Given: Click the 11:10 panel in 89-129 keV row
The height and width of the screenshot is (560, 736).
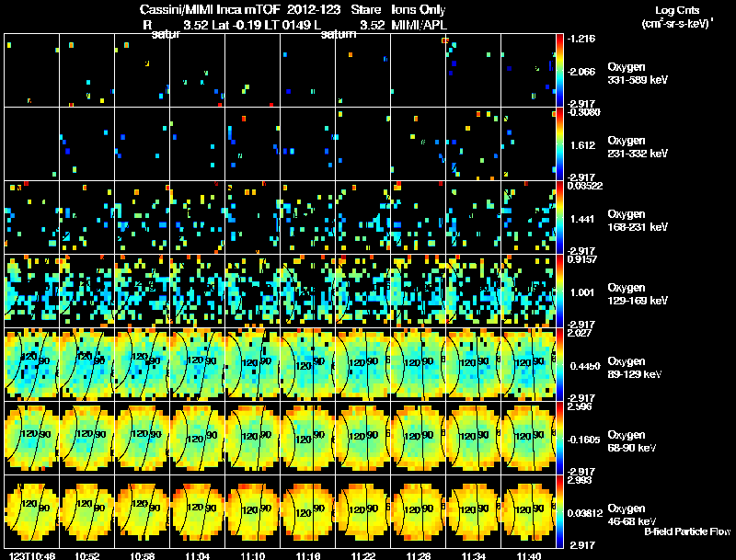Looking at the screenshot, I should [x=252, y=364].
